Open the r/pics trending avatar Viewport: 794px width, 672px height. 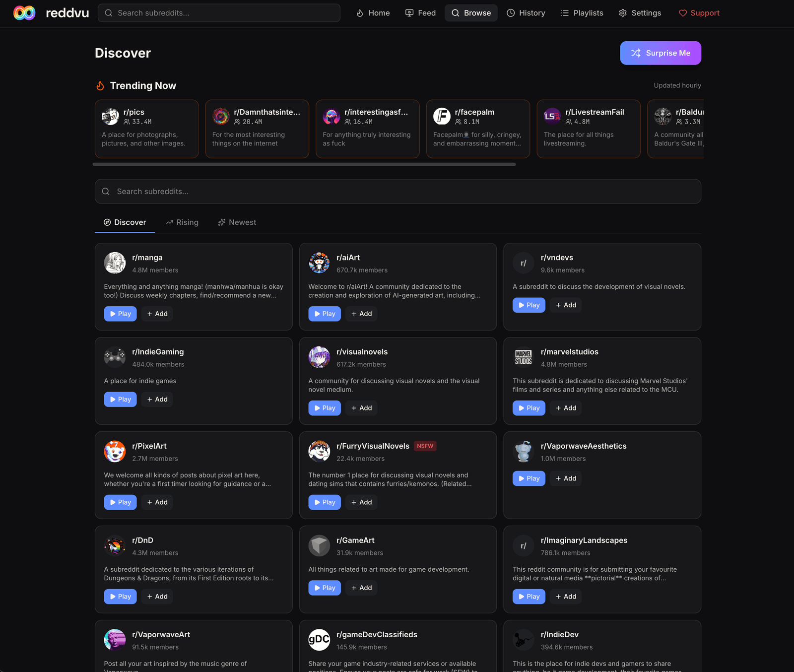pos(110,117)
